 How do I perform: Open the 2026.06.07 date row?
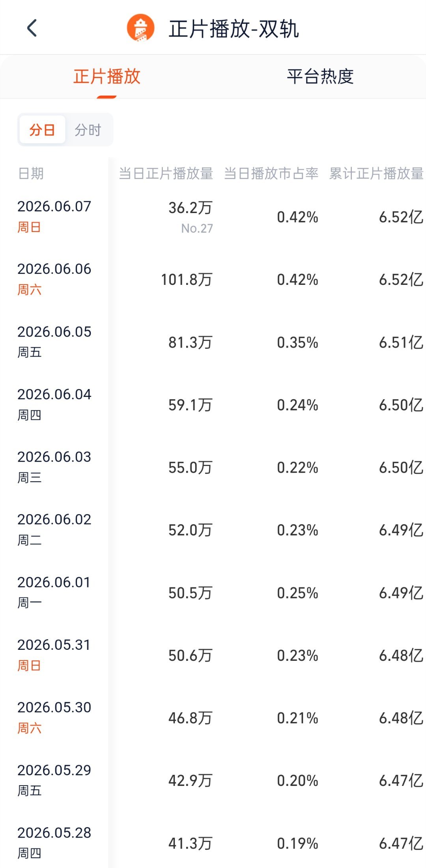[213, 217]
